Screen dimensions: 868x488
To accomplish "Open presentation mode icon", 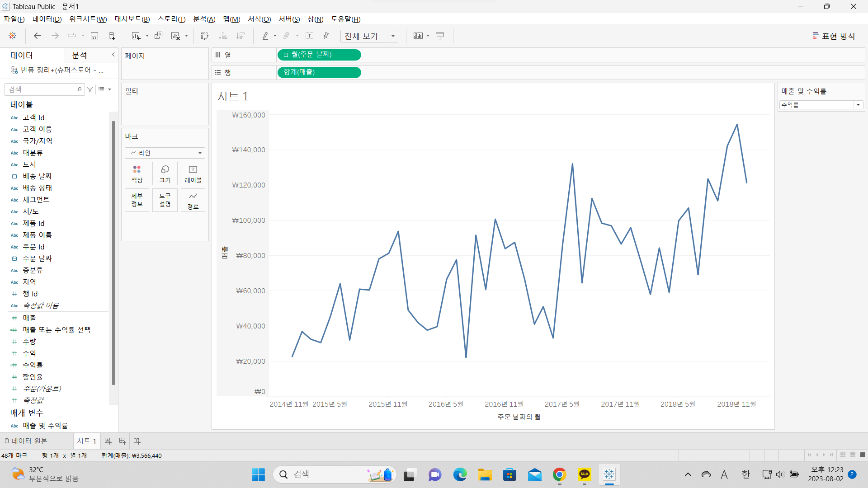I will [440, 36].
